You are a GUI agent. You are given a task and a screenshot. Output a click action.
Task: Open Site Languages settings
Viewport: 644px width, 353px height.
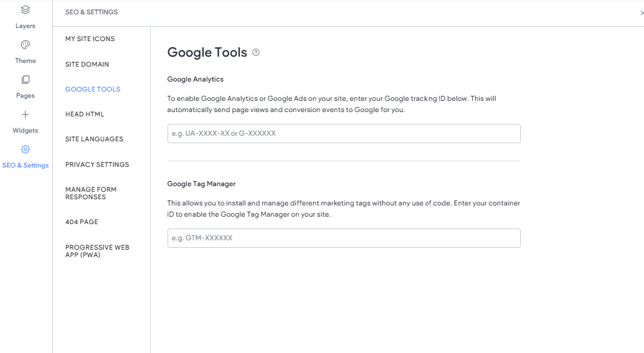coord(94,139)
